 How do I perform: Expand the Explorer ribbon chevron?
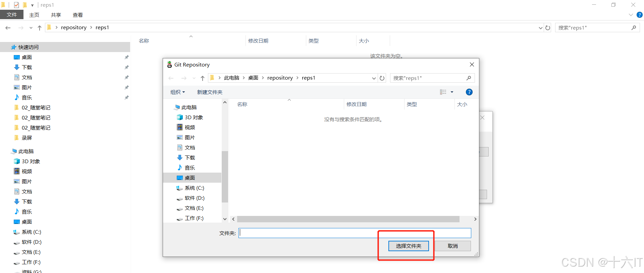coord(631,15)
